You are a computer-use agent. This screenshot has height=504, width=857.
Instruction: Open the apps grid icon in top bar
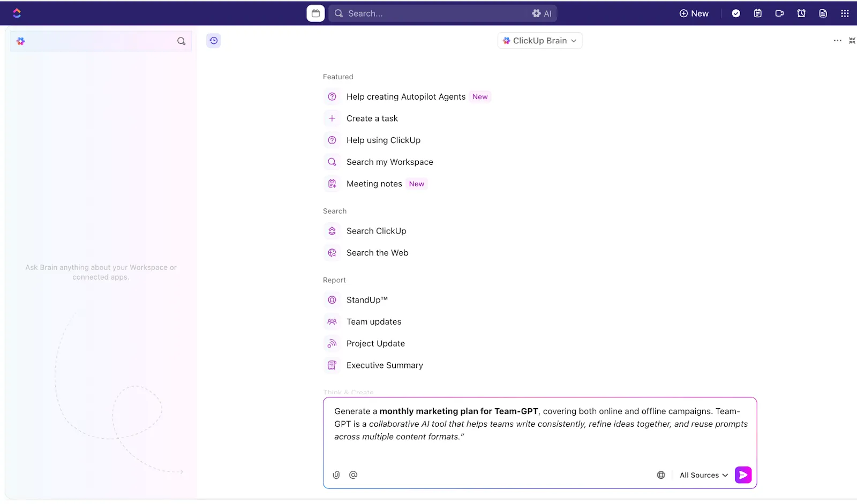click(x=845, y=13)
